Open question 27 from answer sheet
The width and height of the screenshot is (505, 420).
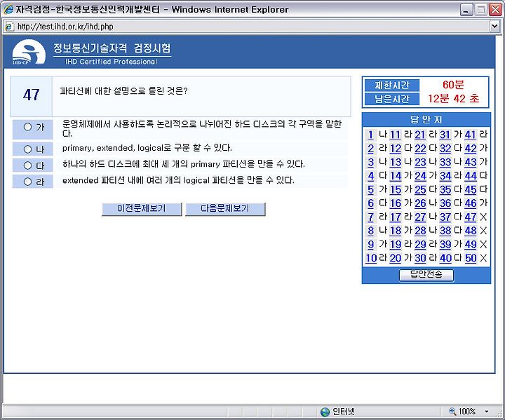[420, 217]
